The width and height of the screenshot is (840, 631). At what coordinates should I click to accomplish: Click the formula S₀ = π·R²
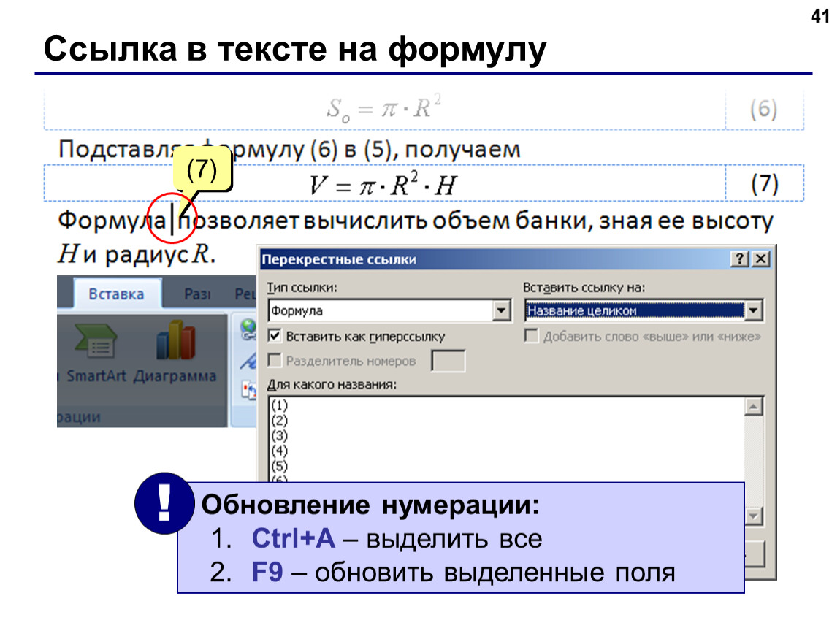click(x=383, y=109)
